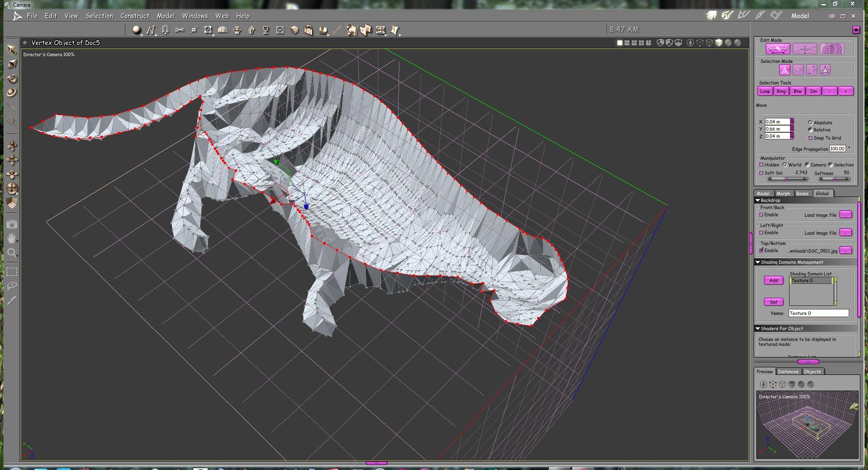868x470 pixels.
Task: Collapse the Backdrop section
Action: [758, 200]
